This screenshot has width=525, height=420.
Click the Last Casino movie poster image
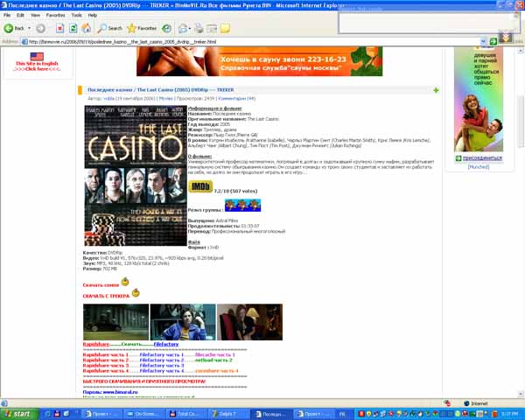click(x=135, y=175)
